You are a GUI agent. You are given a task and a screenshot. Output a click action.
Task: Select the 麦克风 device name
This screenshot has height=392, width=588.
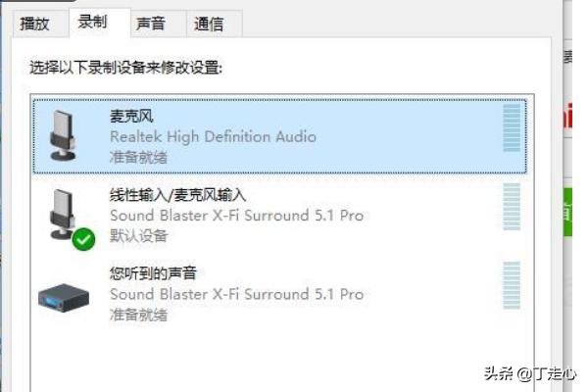(x=131, y=117)
